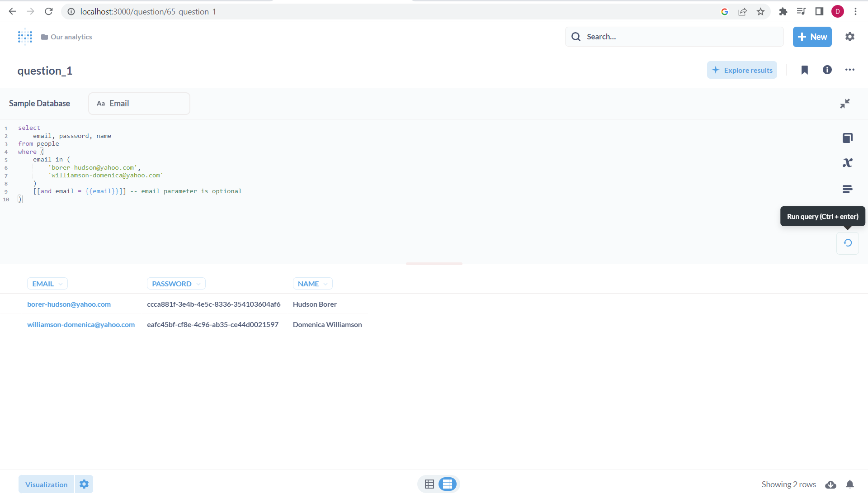Image resolution: width=868 pixels, height=494 pixels.
Task: Open visualization settings gear
Action: coord(84,484)
